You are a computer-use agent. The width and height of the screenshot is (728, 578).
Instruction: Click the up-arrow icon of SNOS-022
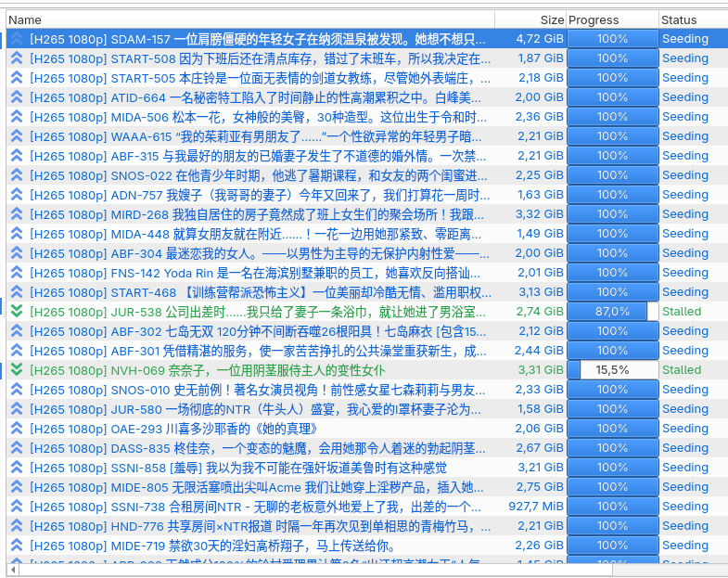[17, 175]
